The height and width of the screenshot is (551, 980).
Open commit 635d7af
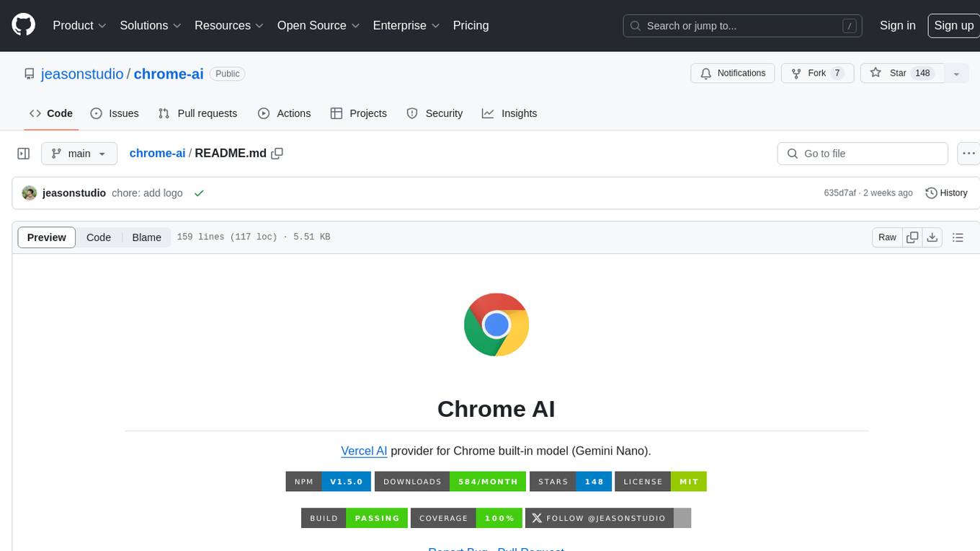[840, 193]
